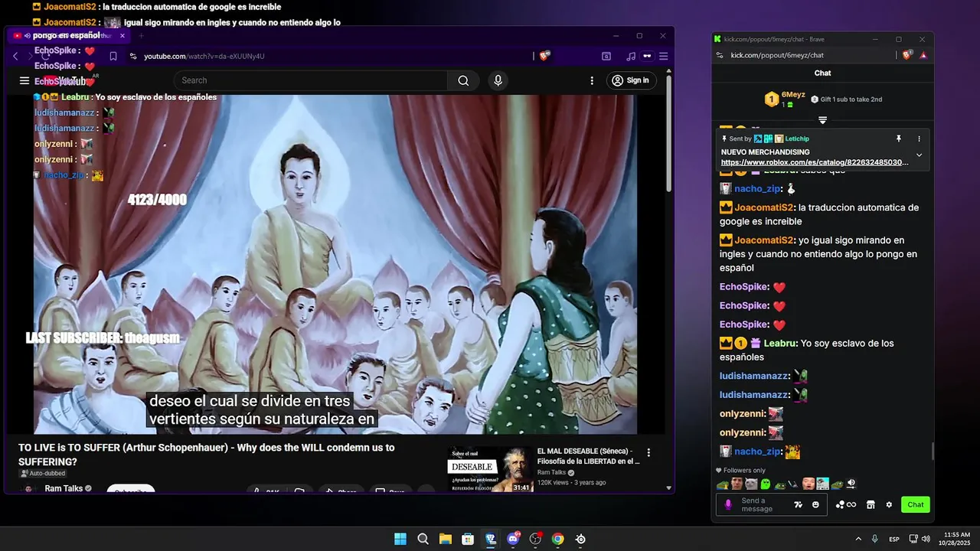Open 6Meyz top gifter entry
The image size is (980, 551).
786,99
